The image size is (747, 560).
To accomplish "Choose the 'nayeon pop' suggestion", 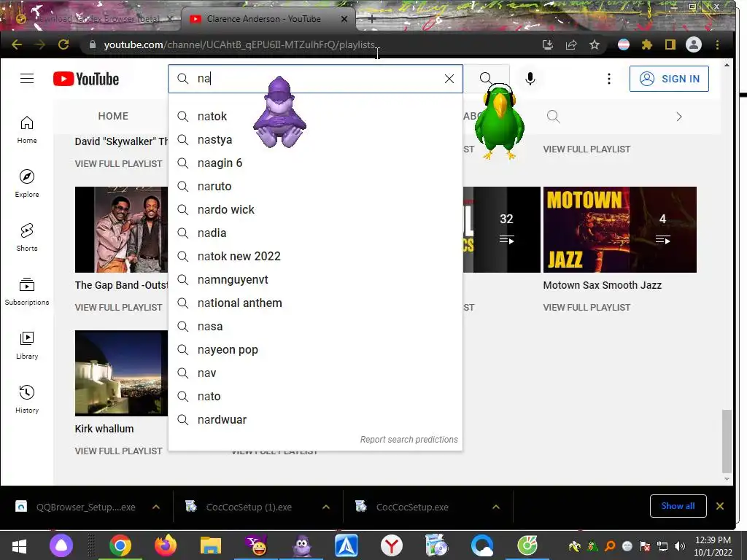I will [315, 349].
